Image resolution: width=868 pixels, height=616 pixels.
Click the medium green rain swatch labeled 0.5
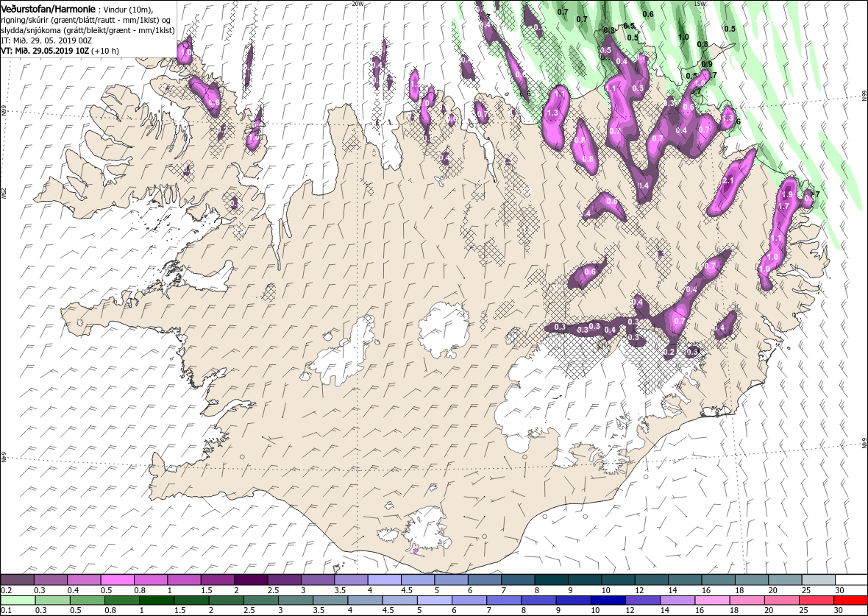[x=87, y=601]
